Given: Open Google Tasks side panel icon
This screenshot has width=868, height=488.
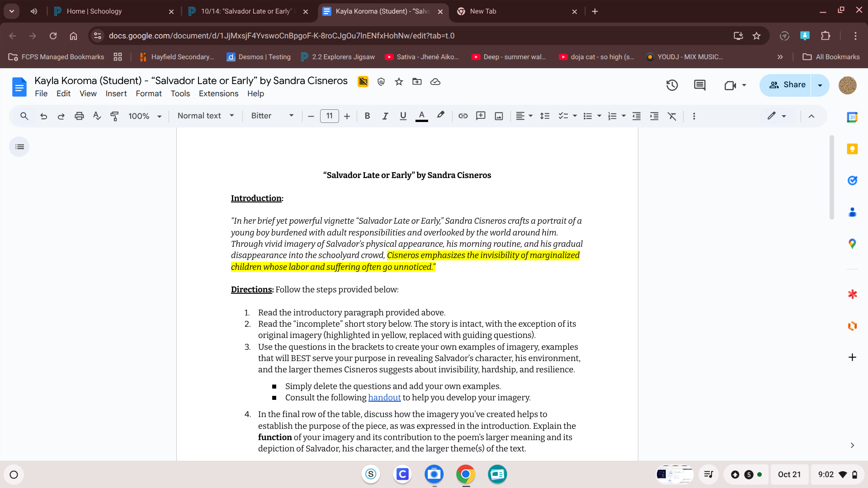Looking at the screenshot, I should (852, 180).
